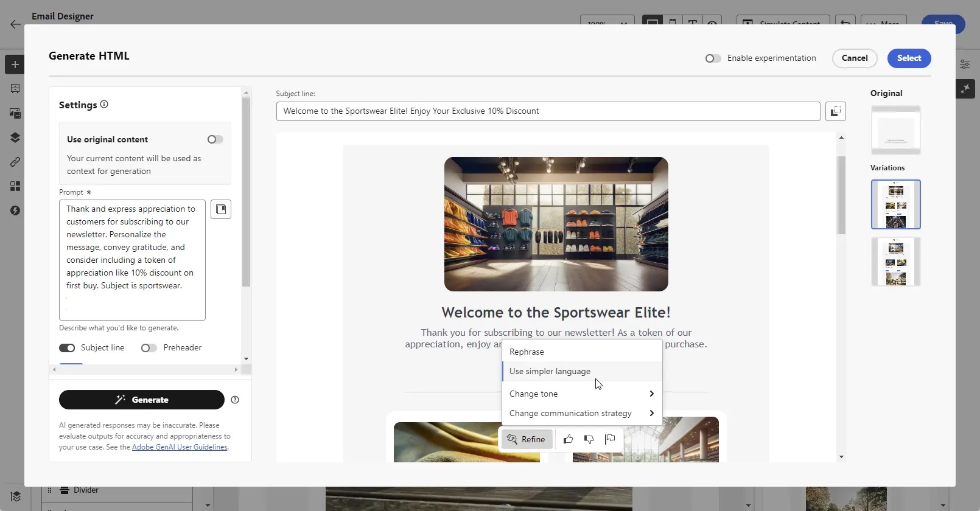Screen dimensions: 980x511
Task: Click the Welcome to the Sportswear Elite heading
Action: 556,313
